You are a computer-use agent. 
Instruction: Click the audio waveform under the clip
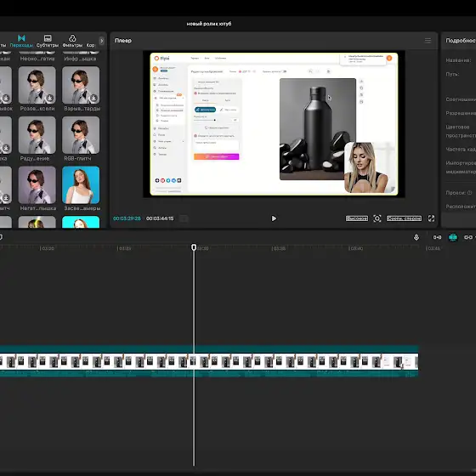(209, 374)
